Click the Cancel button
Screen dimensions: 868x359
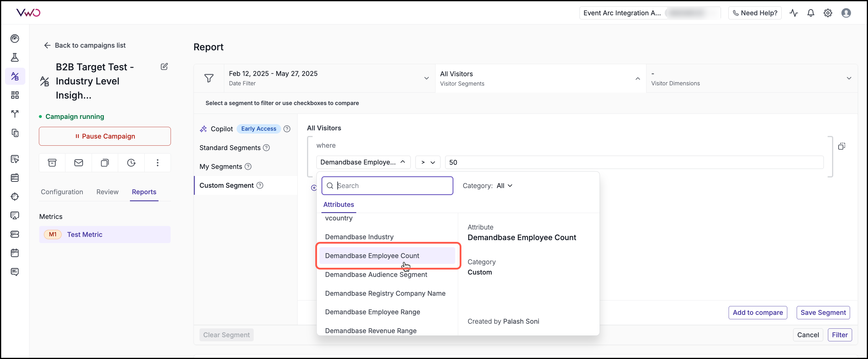808,335
